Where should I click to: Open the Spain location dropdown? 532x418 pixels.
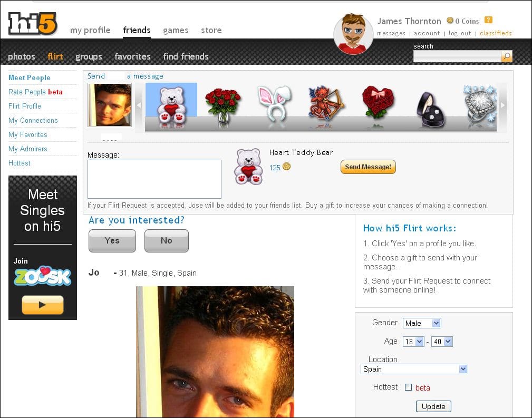click(x=414, y=369)
